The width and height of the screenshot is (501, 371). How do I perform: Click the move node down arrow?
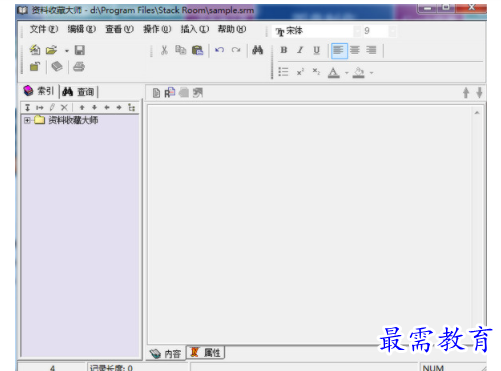[x=94, y=107]
